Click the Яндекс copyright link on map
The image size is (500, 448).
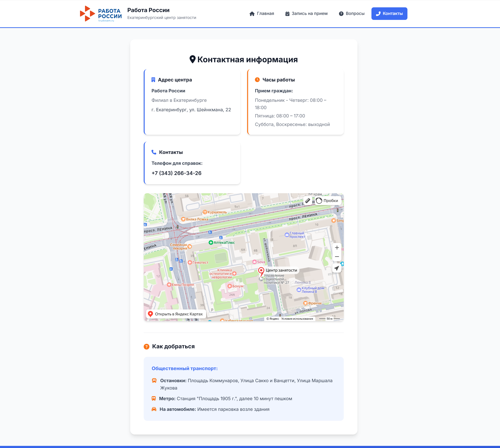(273, 319)
